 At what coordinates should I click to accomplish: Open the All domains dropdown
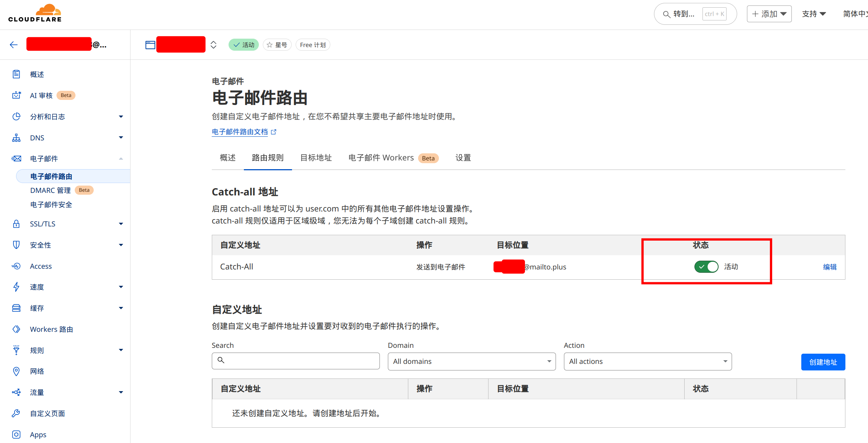471,361
